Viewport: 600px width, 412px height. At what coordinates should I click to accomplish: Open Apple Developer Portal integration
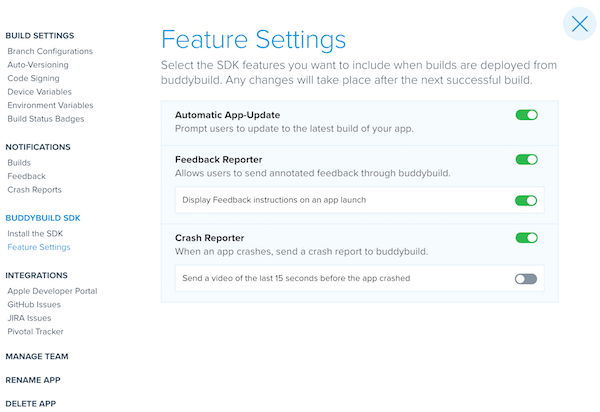pos(52,291)
